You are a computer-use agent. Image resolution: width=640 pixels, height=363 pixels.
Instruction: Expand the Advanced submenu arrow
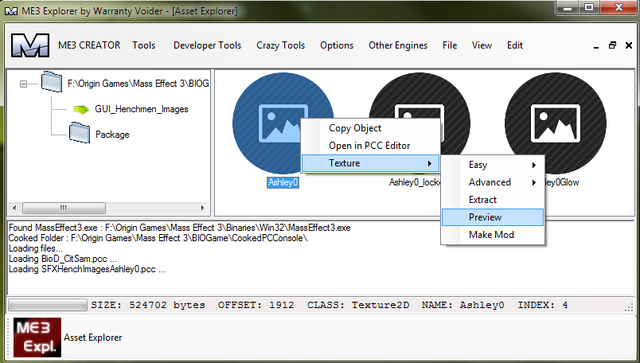534,183
